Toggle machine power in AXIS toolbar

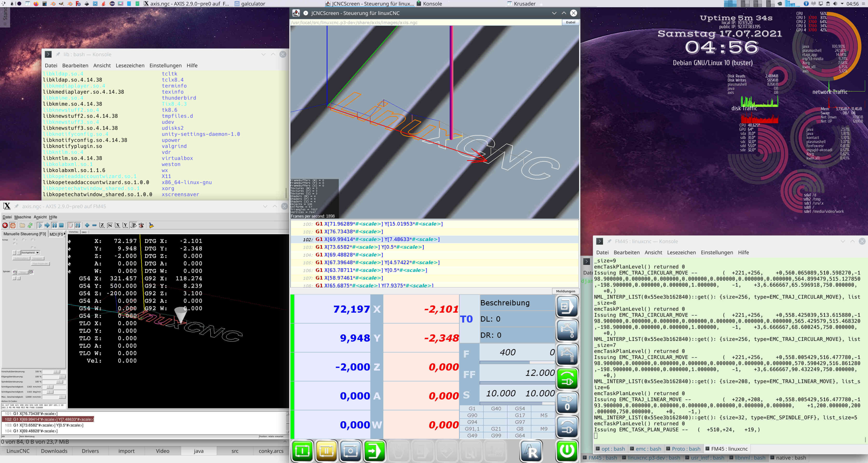[13, 225]
